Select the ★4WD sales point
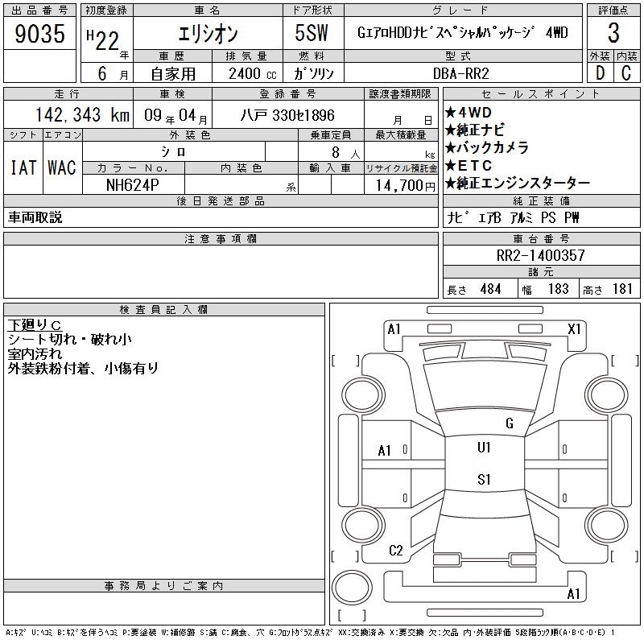Screen dimensions: 644x644 (x=469, y=112)
